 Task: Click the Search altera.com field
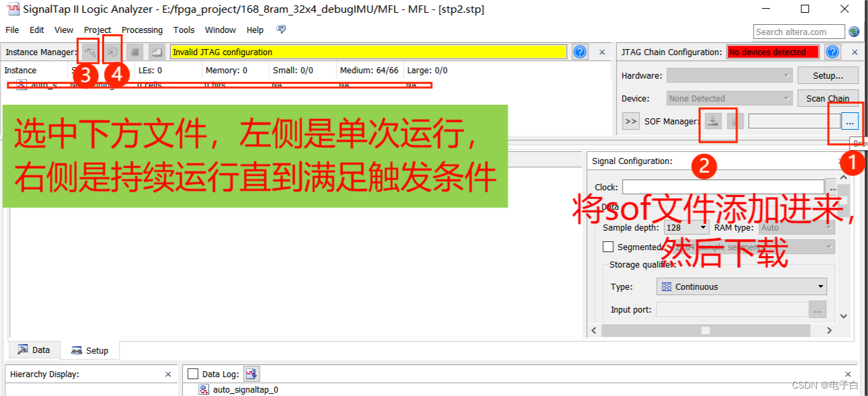[x=799, y=32]
